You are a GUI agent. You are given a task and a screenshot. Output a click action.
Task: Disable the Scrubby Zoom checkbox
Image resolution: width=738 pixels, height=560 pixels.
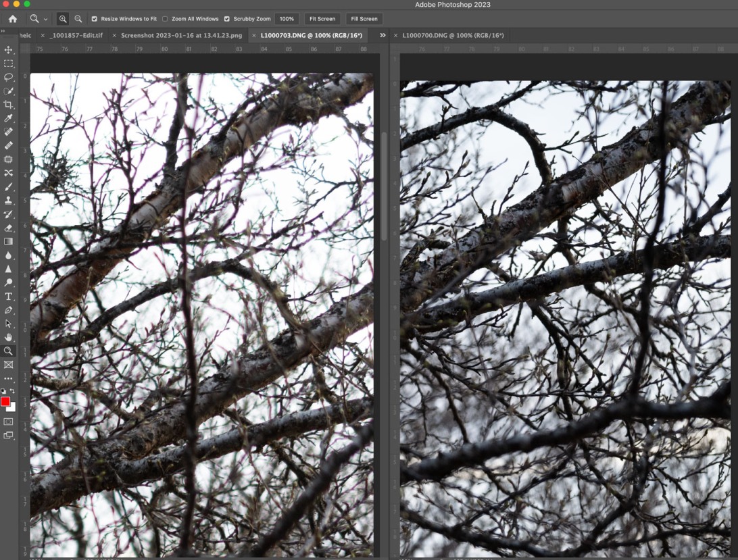click(x=227, y=19)
